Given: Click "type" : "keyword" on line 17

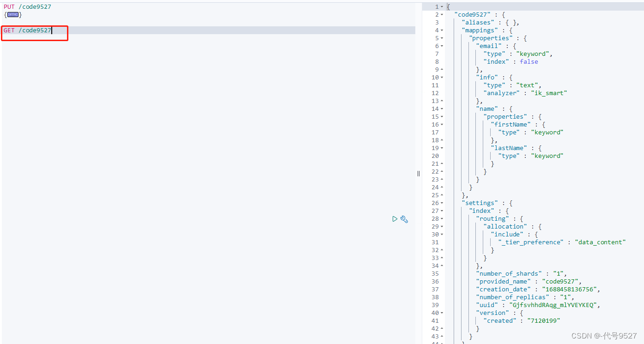Looking at the screenshot, I should 531,132.
